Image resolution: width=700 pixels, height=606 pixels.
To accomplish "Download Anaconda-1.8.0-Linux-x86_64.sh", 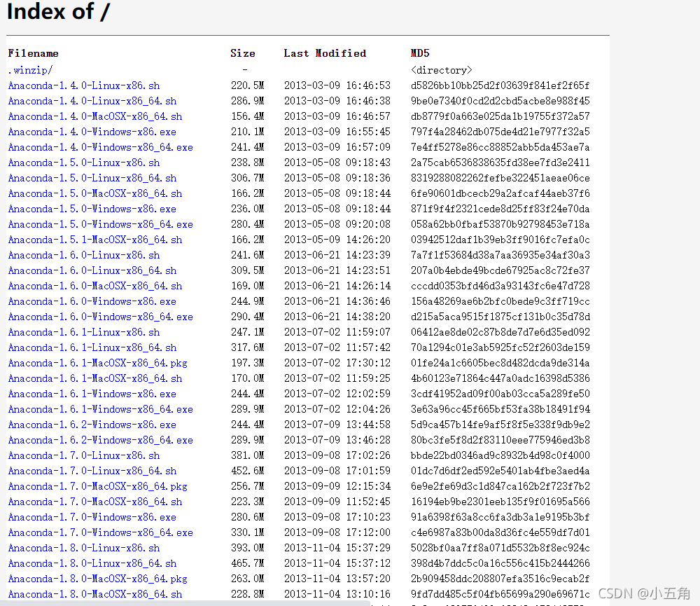I will pos(92,563).
